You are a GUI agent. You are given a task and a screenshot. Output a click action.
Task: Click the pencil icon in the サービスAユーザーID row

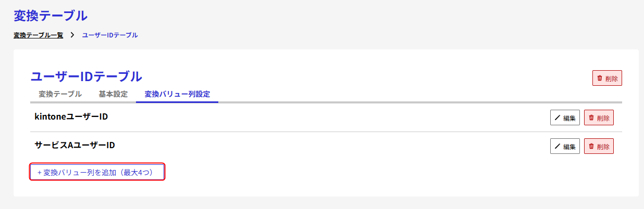click(x=558, y=147)
